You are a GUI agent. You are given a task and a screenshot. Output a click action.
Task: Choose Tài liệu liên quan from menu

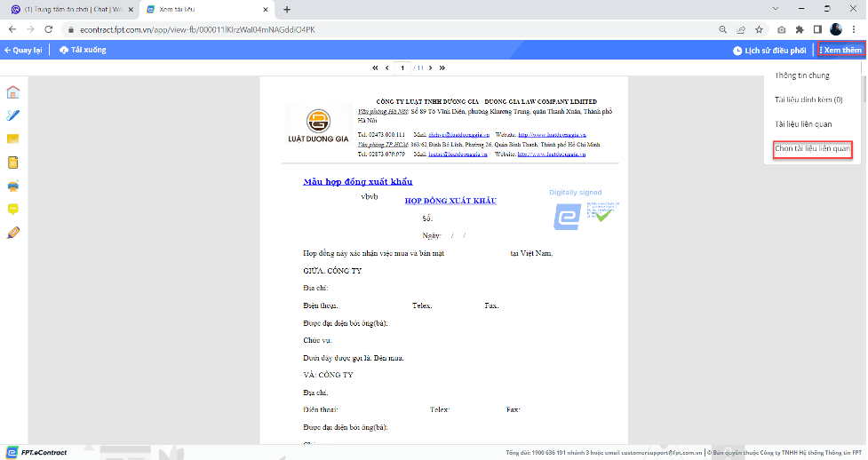(803, 124)
